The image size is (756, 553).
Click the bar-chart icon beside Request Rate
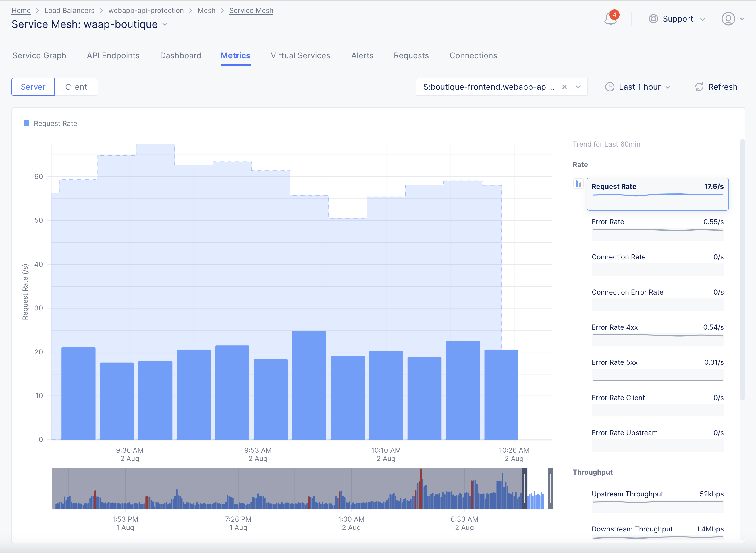click(x=578, y=183)
